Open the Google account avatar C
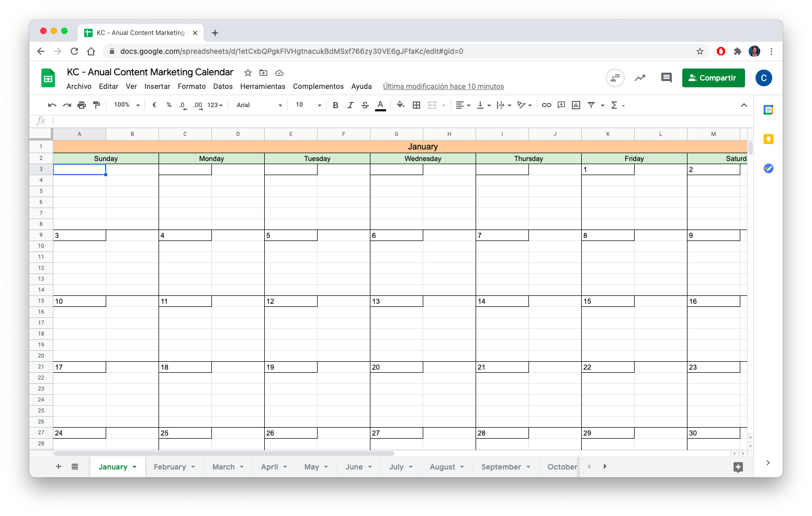The height and width of the screenshot is (516, 812). click(x=764, y=78)
